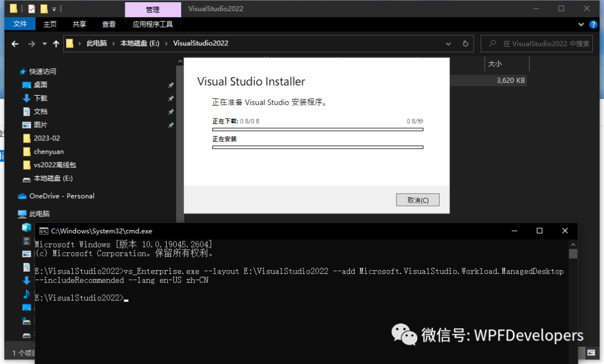Maximize the cmd.exe window

pyautogui.click(x=539, y=231)
